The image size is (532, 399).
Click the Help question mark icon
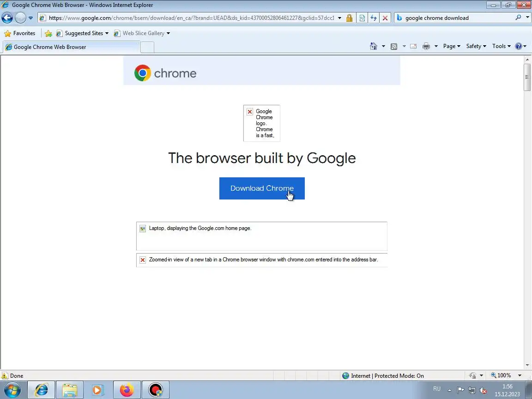point(519,46)
